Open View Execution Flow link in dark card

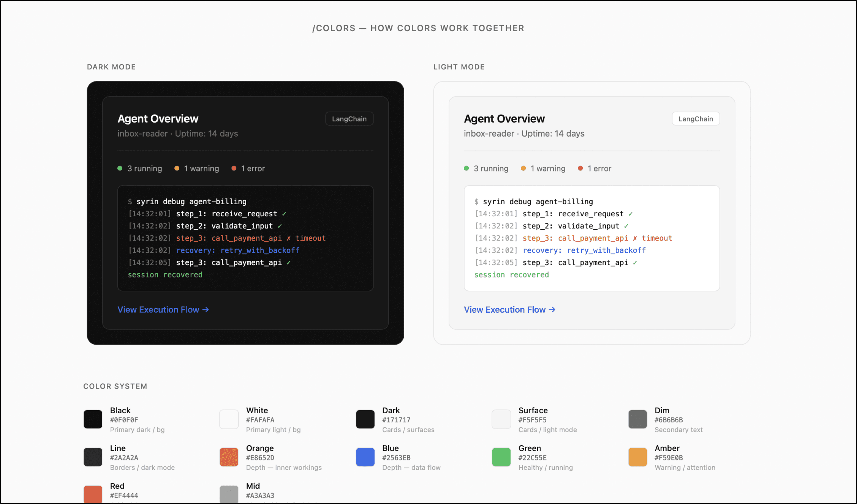(163, 310)
